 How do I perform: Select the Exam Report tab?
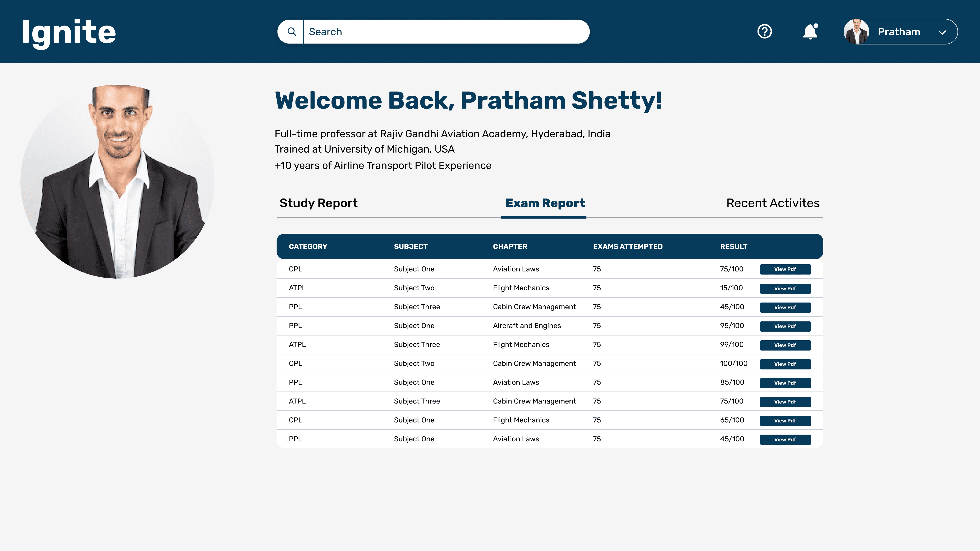pyautogui.click(x=545, y=203)
